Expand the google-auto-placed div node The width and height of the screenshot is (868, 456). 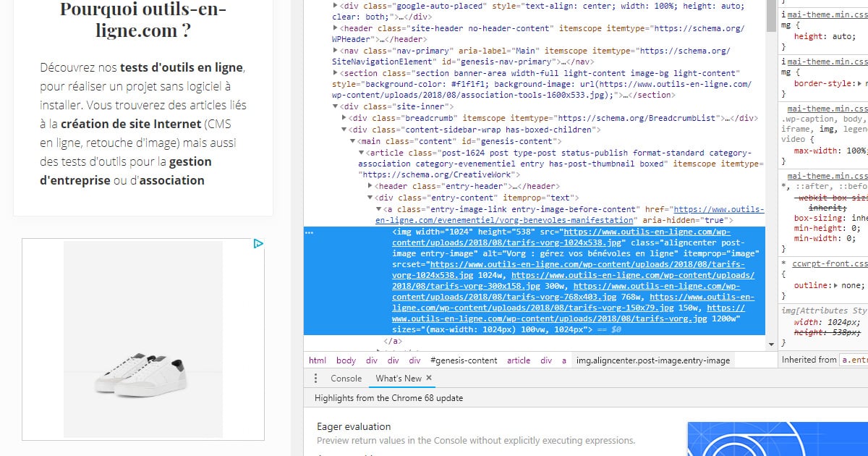click(x=335, y=6)
